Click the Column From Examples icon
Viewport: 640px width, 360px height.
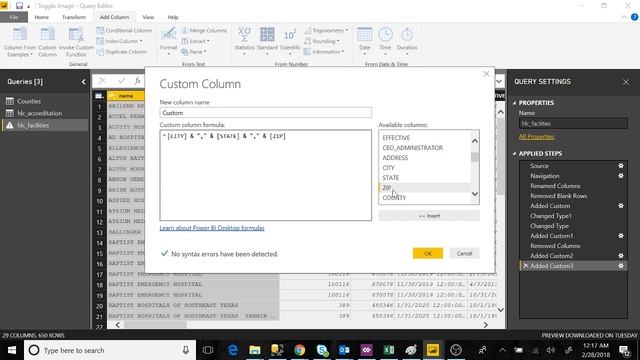20,35
